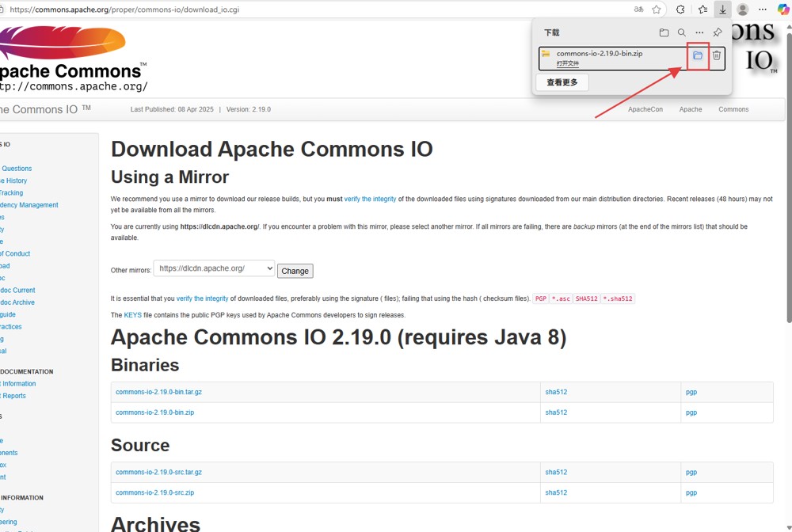Show downloaded zip in folder
Image resolution: width=792 pixels, height=532 pixels.
tap(698, 55)
